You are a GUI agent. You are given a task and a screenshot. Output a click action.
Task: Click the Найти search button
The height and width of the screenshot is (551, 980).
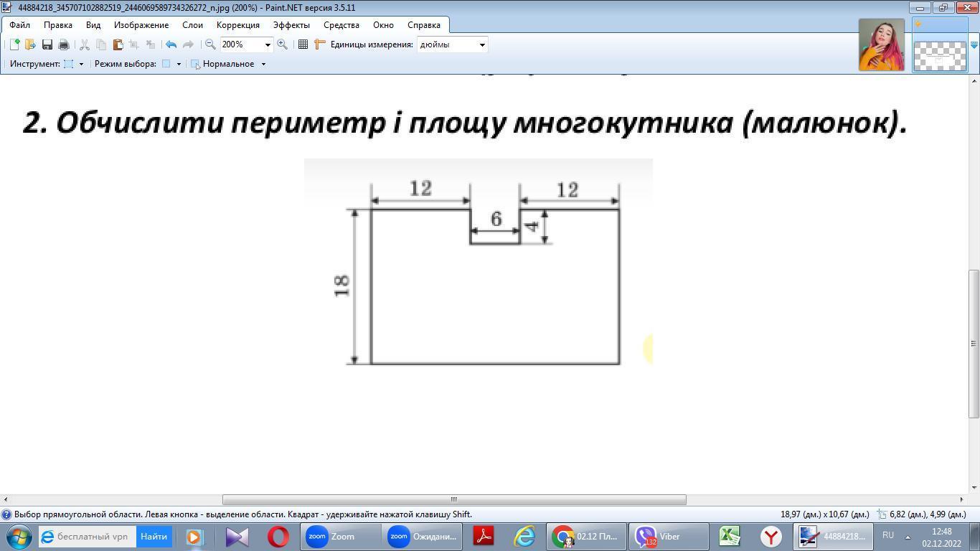154,537
